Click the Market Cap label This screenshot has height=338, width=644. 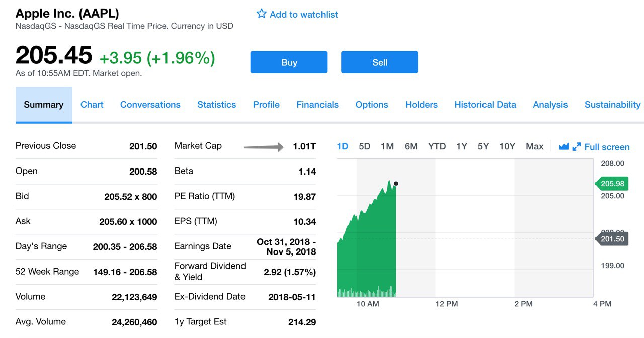pos(198,146)
